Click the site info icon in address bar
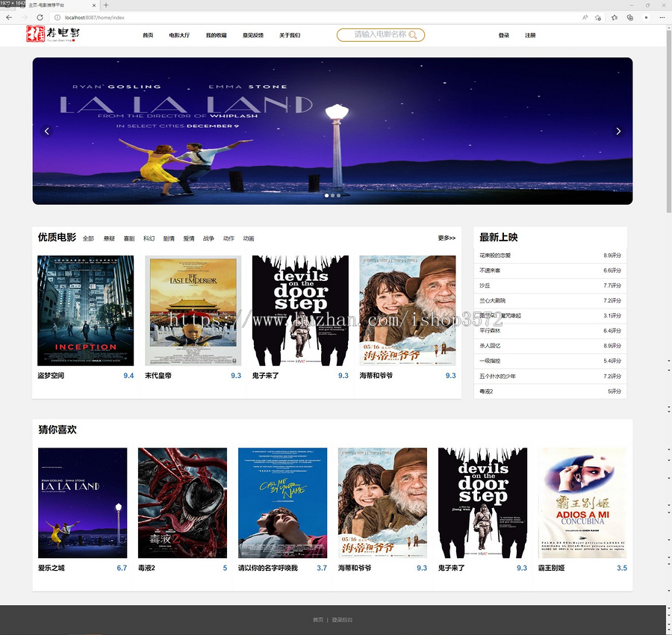Screen dimensions: 672x635 [x=57, y=18]
